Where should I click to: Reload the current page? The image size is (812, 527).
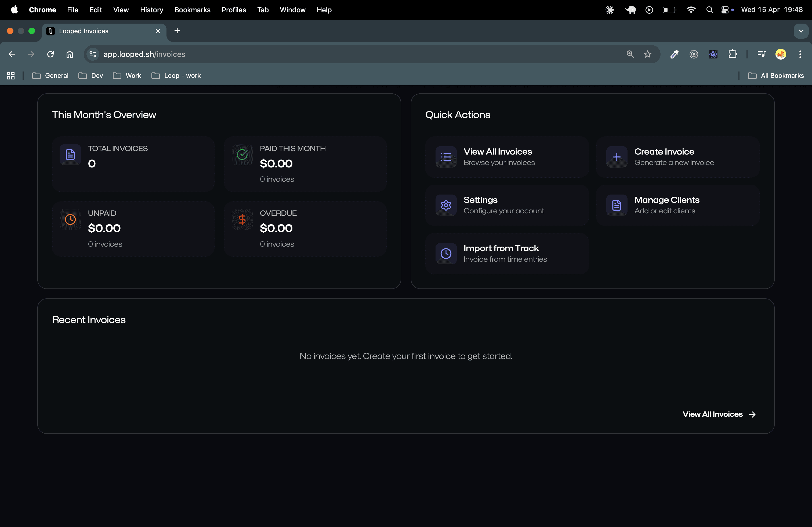(50, 54)
